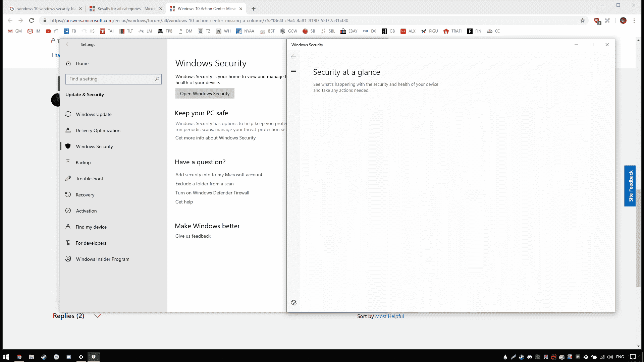The width and height of the screenshot is (644, 362).
Task: Open Windows Insider Program page
Action: pyautogui.click(x=113, y=259)
